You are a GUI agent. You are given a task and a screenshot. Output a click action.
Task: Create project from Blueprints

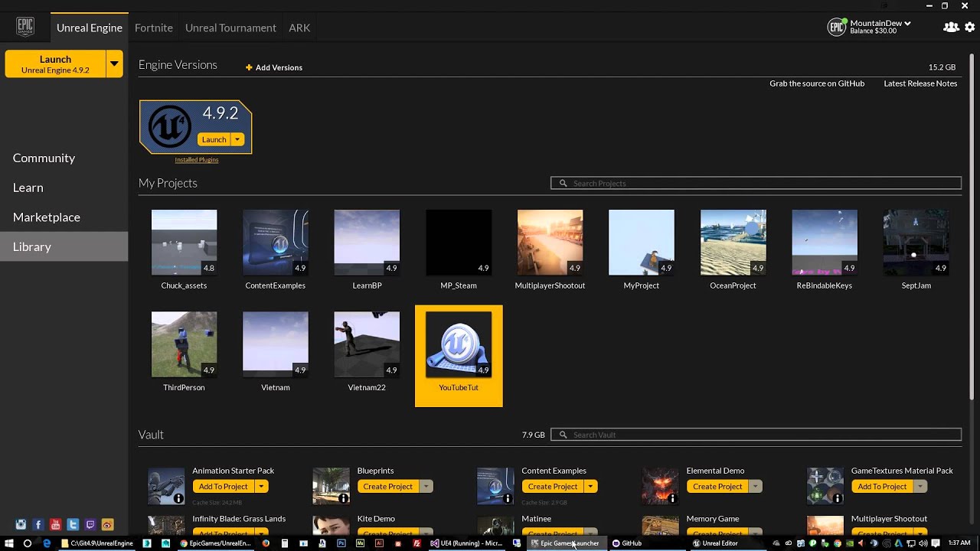tap(388, 487)
